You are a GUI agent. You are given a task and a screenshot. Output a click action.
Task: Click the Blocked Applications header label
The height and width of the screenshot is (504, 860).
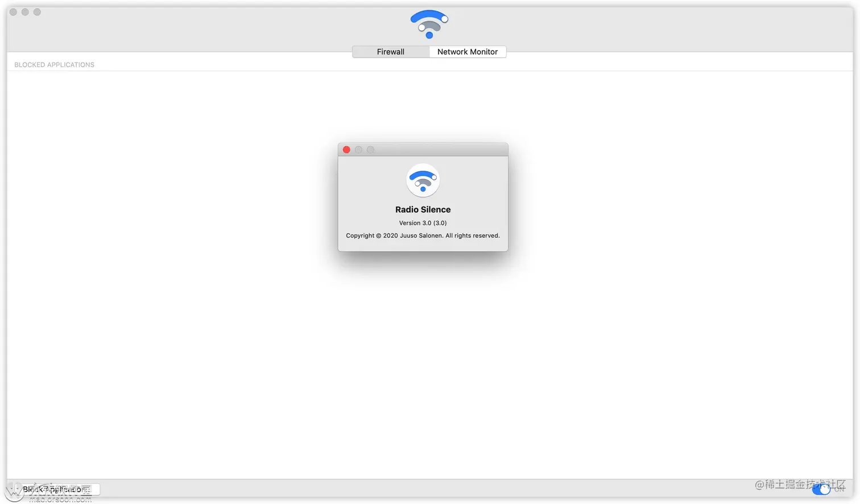pyautogui.click(x=54, y=65)
